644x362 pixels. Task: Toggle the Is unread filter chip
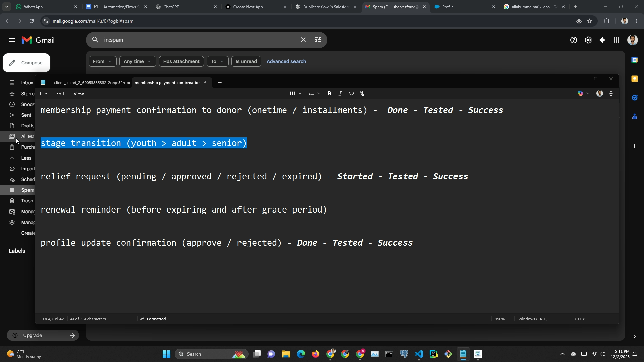(246, 61)
